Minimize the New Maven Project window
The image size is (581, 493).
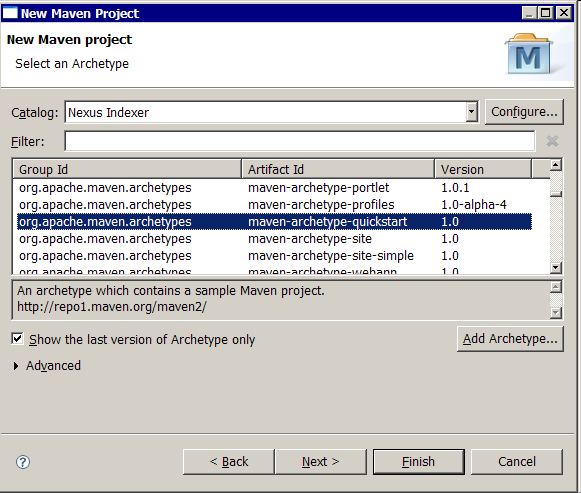pyautogui.click(x=529, y=13)
